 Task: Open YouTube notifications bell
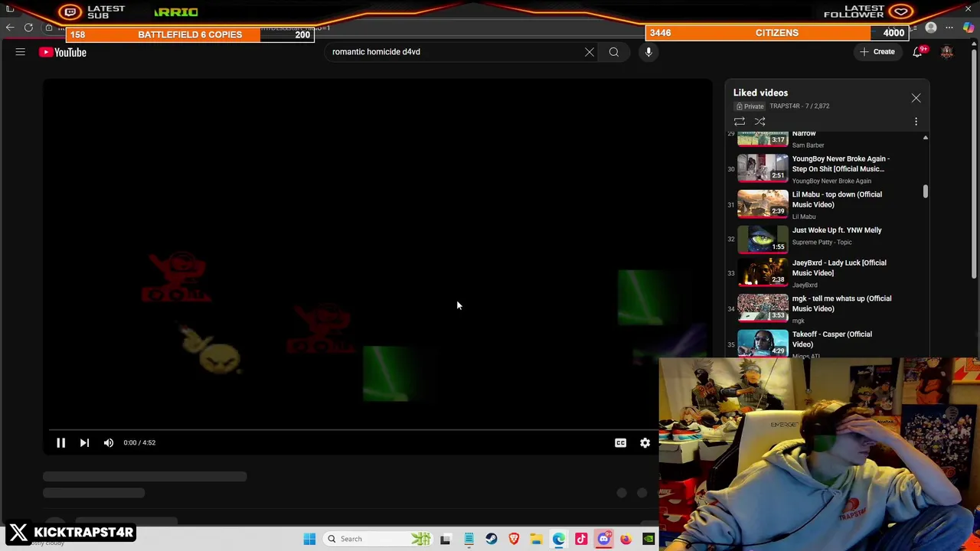pyautogui.click(x=917, y=52)
